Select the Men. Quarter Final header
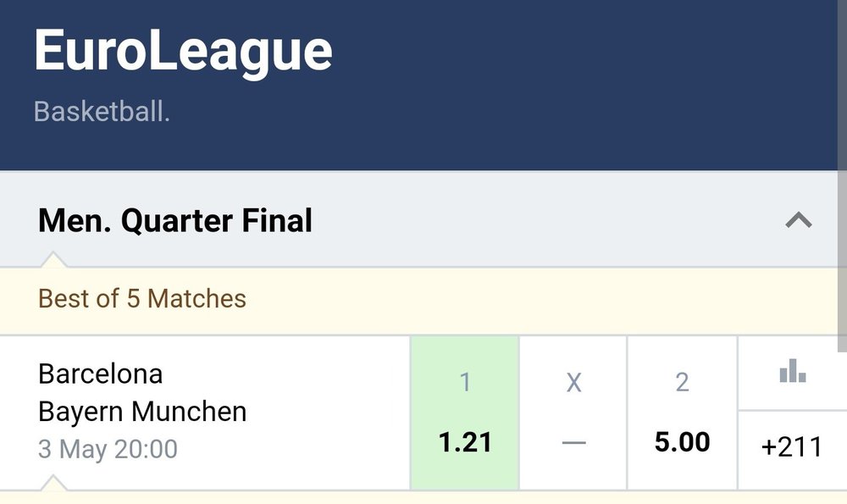847x504 pixels. click(x=175, y=221)
